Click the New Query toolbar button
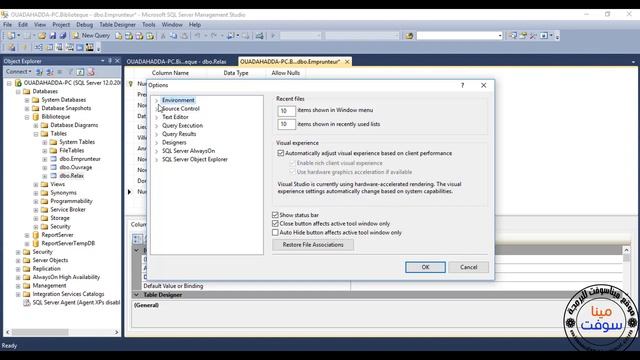 tap(91, 36)
